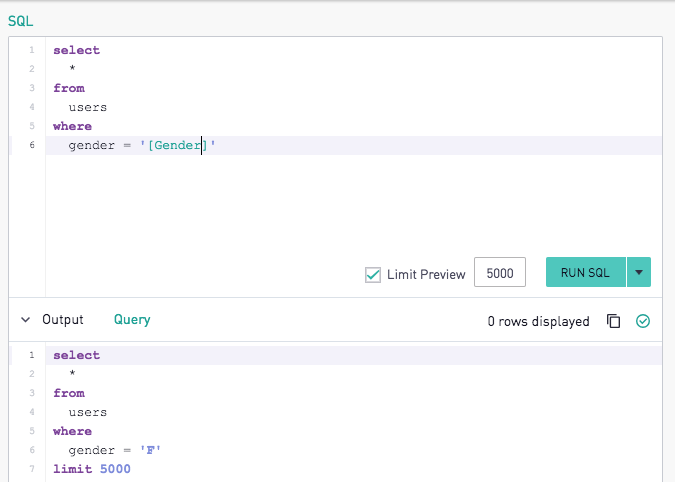Viewport: 675px width, 482px height.
Task: Click the '[Gender]' filter placeholder in editor
Action: click(x=178, y=145)
